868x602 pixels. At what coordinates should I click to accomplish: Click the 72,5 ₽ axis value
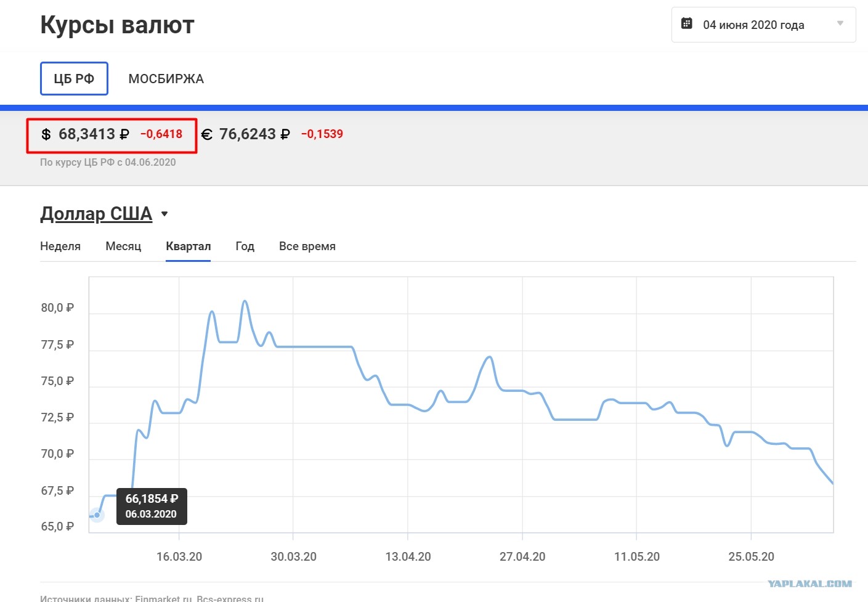(x=57, y=418)
